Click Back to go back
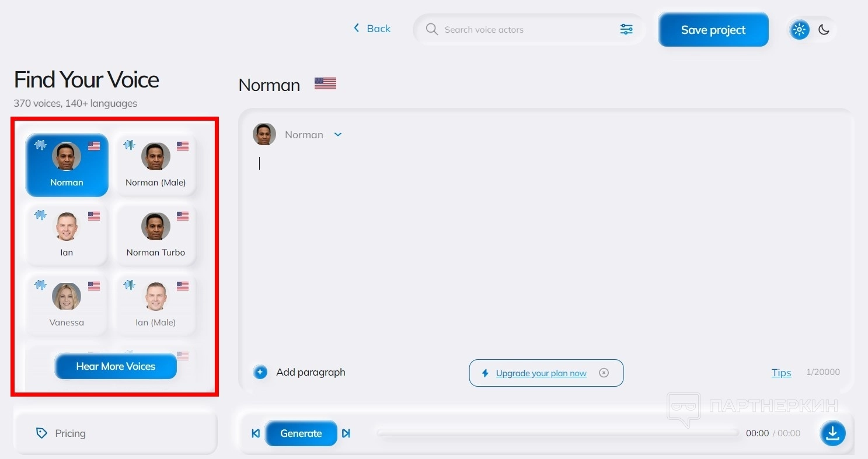Viewport: 868px width, 459px height. pos(372,29)
